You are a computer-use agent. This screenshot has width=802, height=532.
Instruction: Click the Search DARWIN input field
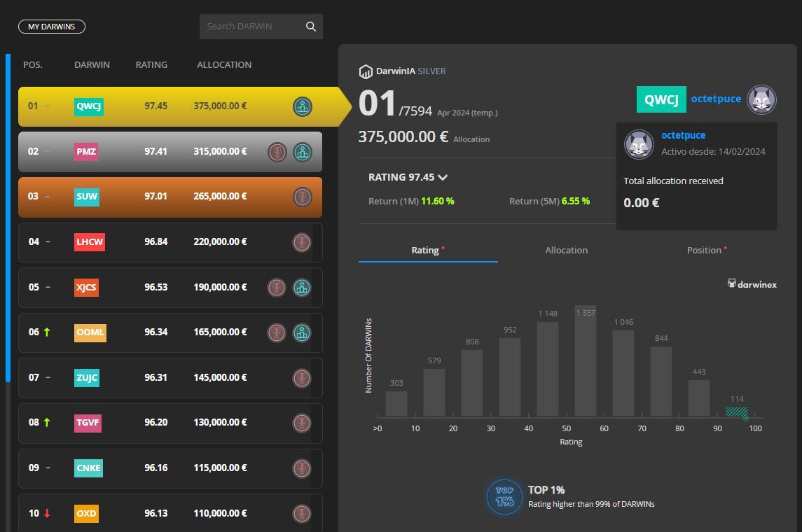point(252,27)
